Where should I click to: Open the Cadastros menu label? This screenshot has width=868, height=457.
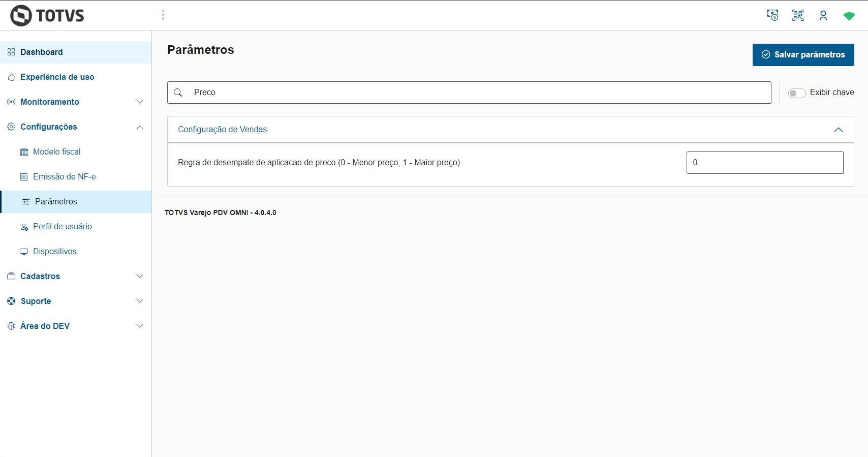pos(40,276)
